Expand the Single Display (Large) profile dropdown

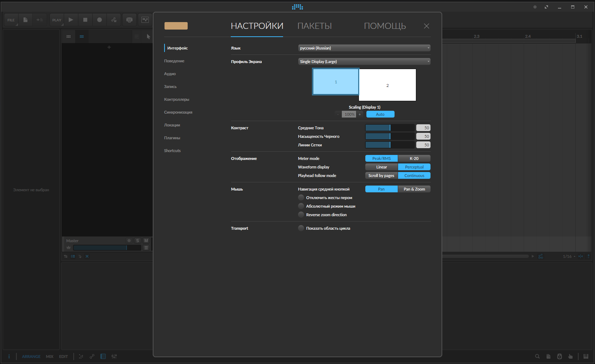click(364, 62)
